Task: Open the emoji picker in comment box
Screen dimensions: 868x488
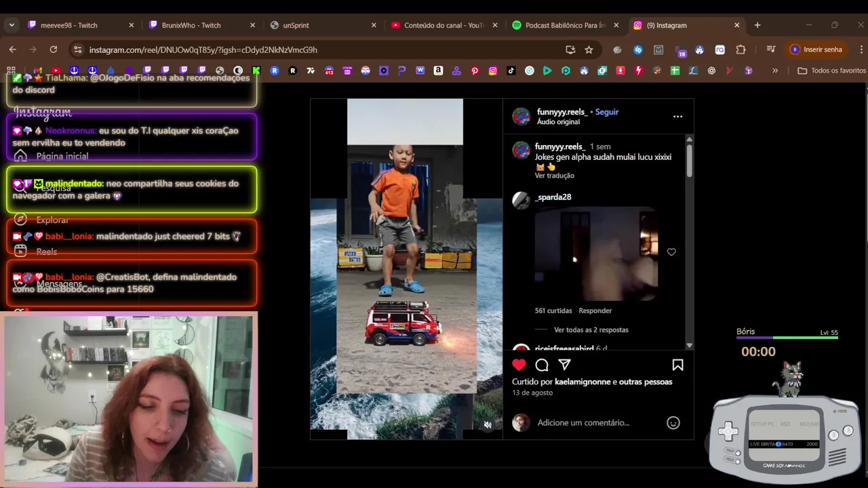Action: pyautogui.click(x=673, y=423)
